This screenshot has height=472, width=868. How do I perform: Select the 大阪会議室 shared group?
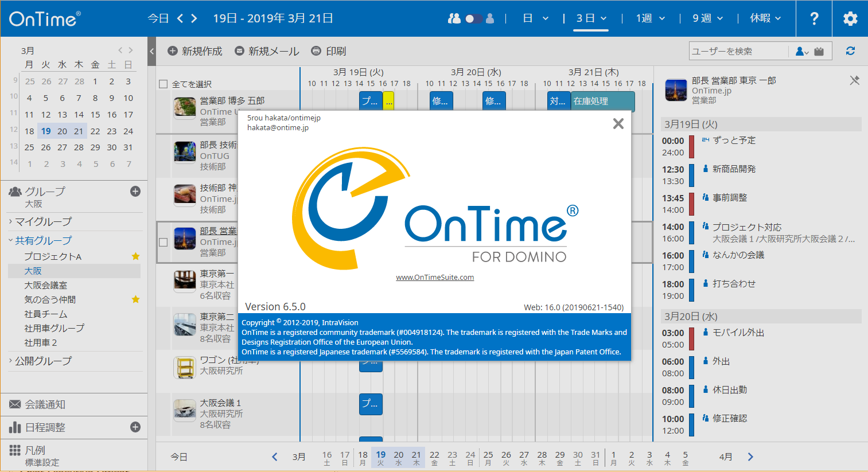[46, 285]
